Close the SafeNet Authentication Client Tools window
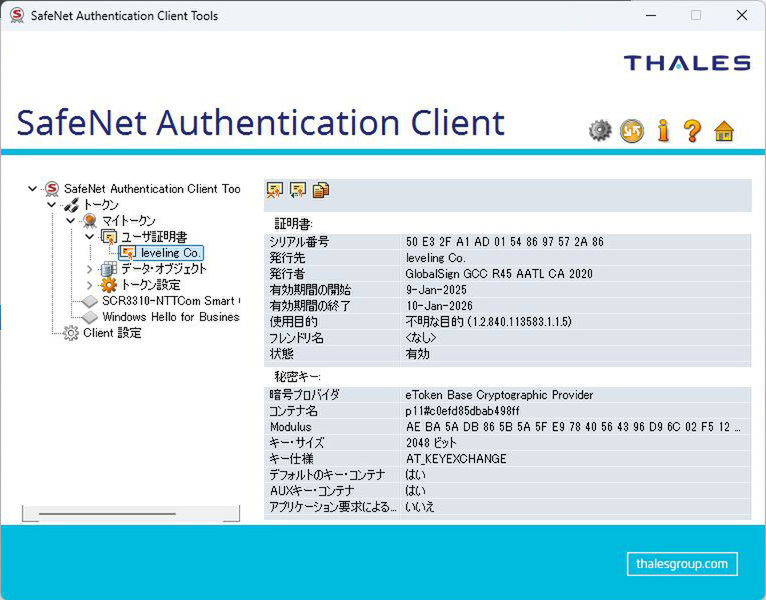 tap(742, 16)
